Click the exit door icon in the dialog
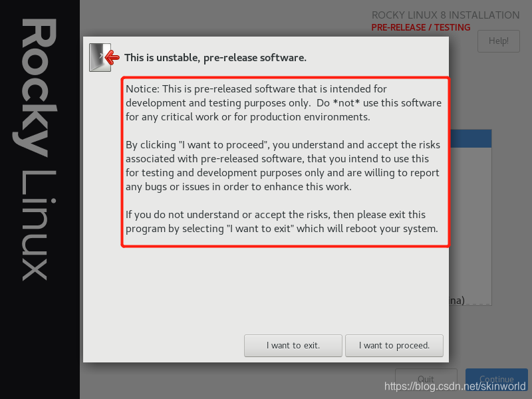 pos(100,57)
